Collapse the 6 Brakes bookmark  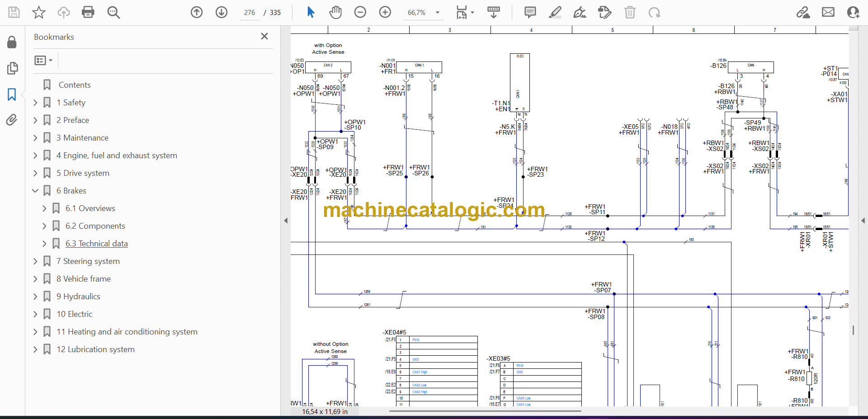click(35, 191)
